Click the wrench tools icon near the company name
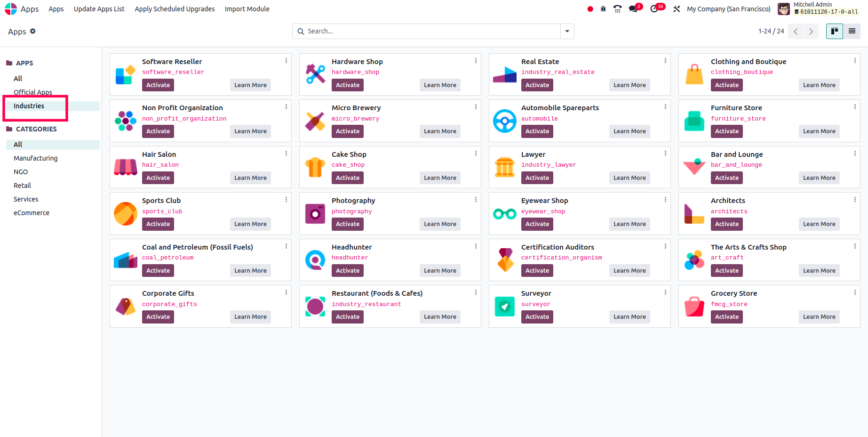Viewport: 868px width, 437px height. pyautogui.click(x=677, y=8)
